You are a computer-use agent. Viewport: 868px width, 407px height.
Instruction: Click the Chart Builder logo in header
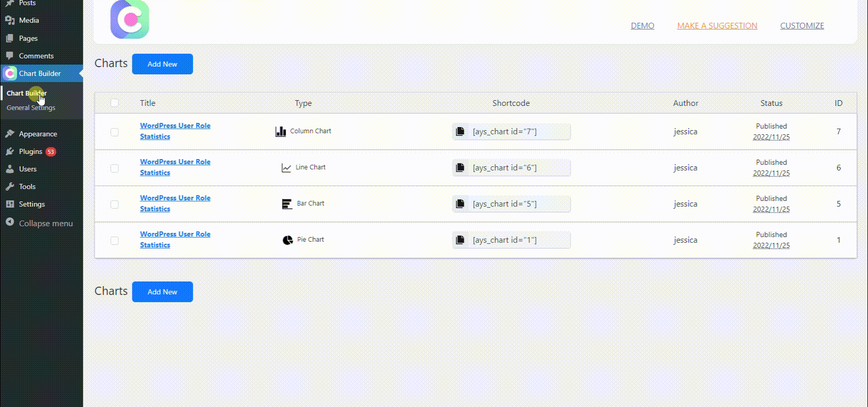[130, 20]
